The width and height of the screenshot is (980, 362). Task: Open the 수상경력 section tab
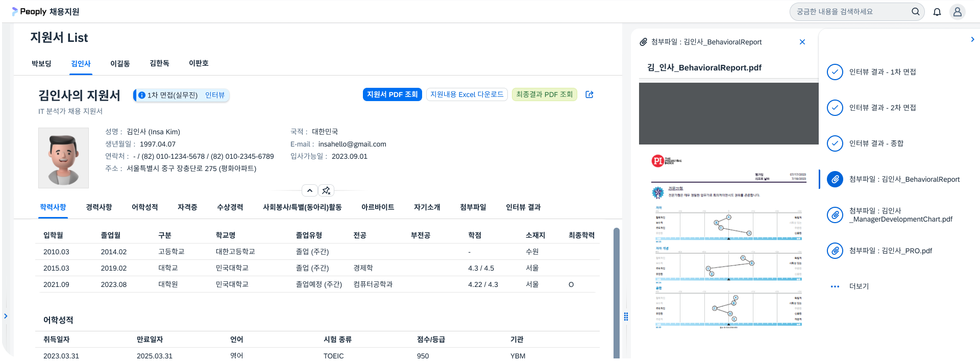pos(230,207)
